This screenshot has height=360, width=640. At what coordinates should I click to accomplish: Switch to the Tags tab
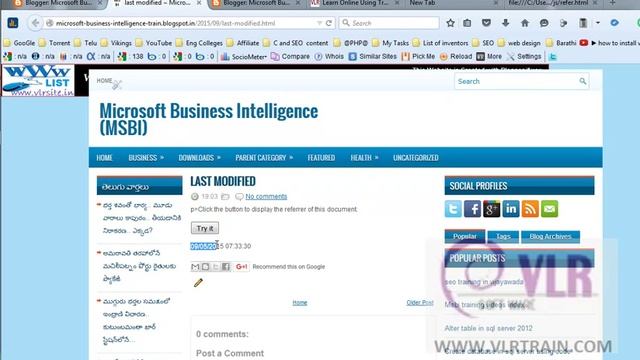(x=503, y=236)
